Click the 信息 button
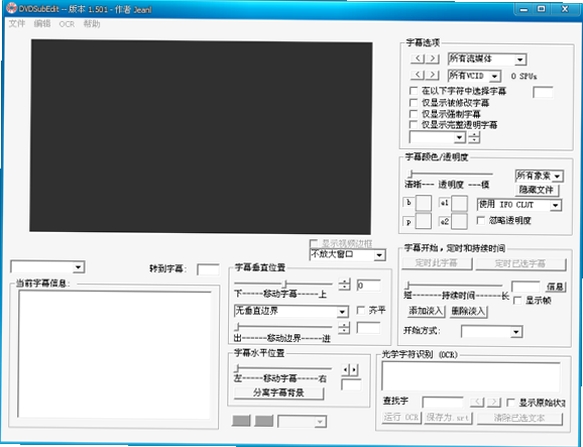583x447 pixels. coord(555,287)
